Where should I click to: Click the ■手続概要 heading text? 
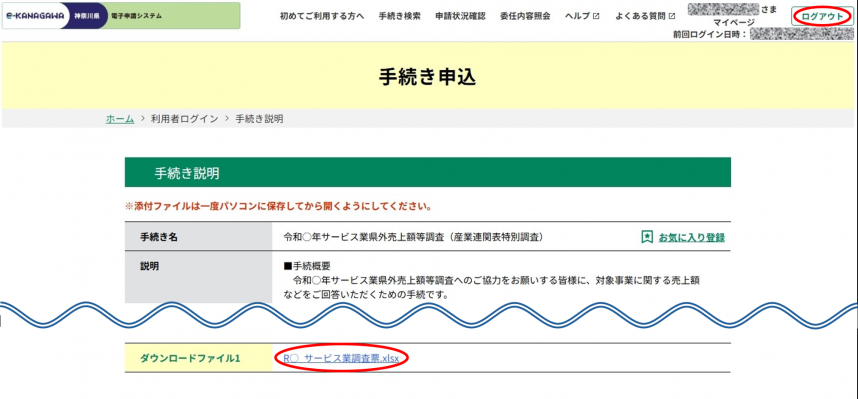coord(307,267)
